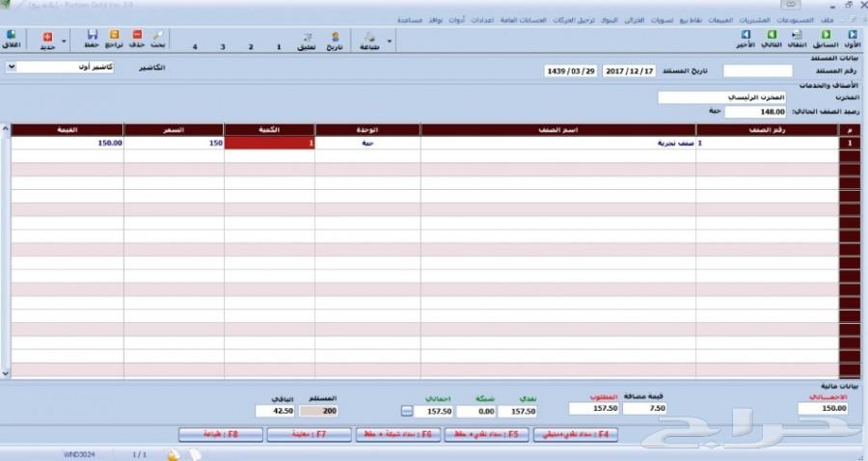Select the highlighted quantity cell with 1

[270, 143]
